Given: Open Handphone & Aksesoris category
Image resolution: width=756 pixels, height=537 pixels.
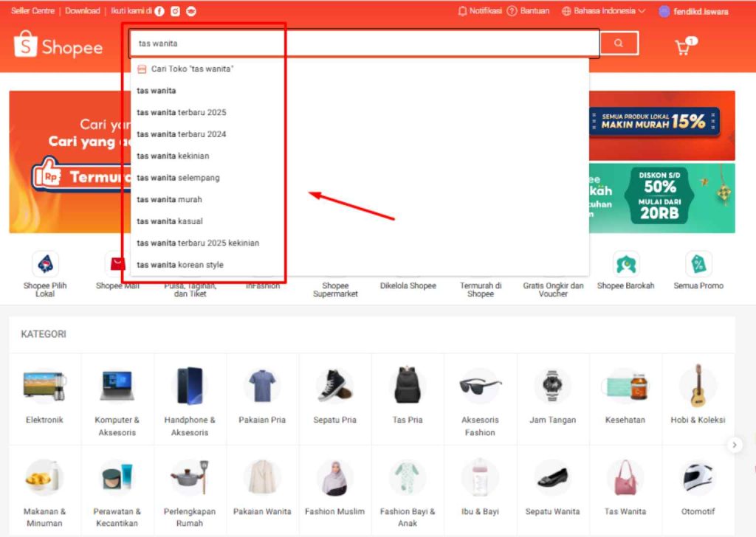Looking at the screenshot, I should (190, 398).
